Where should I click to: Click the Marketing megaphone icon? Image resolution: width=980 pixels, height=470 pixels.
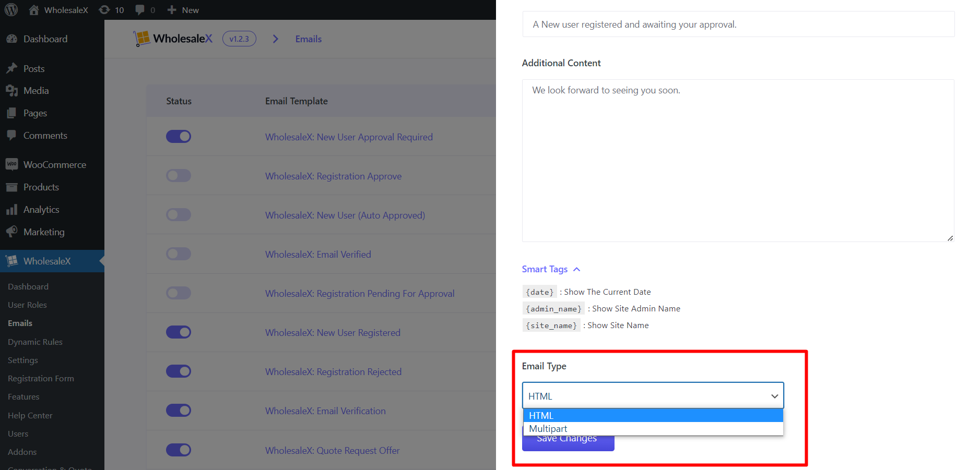tap(11, 232)
